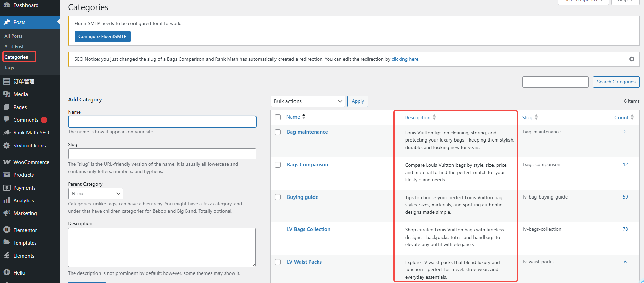Click the WooCommerce icon in sidebar
644x283 pixels.
[6, 162]
